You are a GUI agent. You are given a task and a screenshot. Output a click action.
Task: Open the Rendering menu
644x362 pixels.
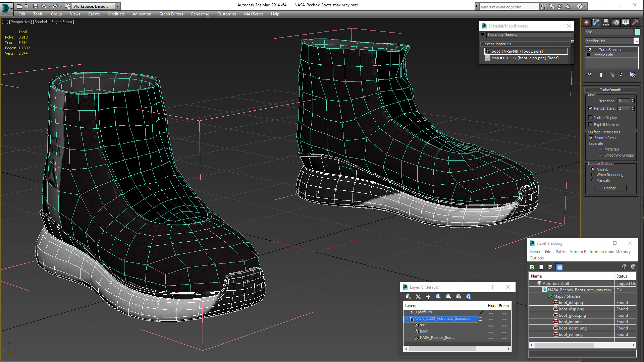pos(200,14)
